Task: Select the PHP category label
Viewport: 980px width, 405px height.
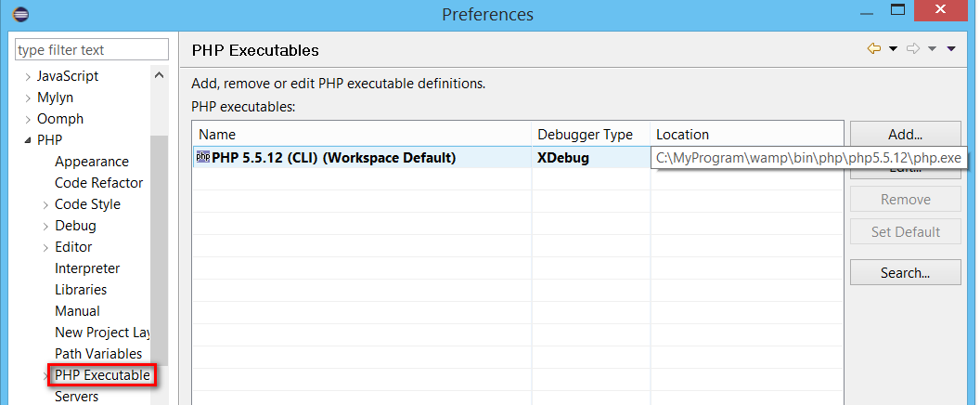Action: pyautogui.click(x=49, y=140)
